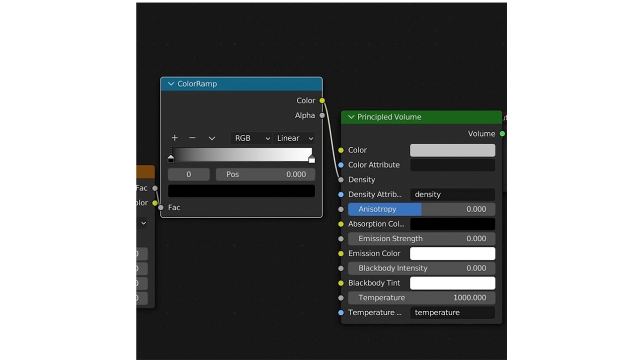Open Principled Volume Color swatch
This screenshot has height=362, width=644.
click(453, 150)
